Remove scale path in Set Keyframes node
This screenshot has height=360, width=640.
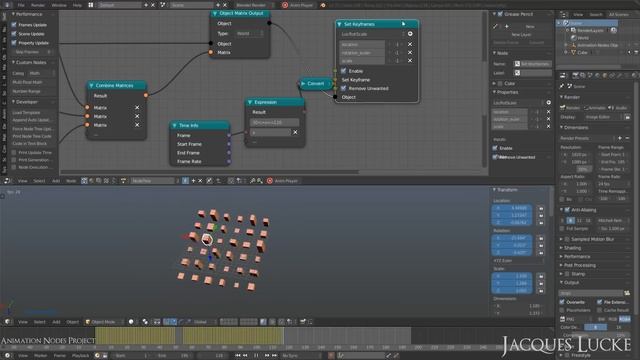[410, 61]
